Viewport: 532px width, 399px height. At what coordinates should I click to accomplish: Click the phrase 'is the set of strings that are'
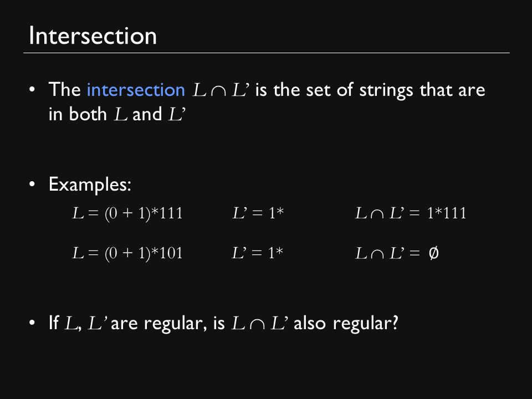click(370, 90)
